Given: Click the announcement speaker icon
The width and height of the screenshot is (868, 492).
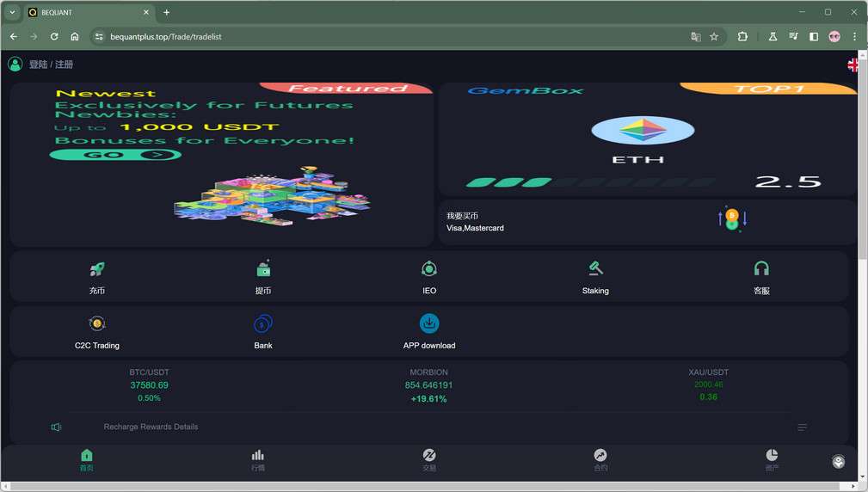Looking at the screenshot, I should point(56,427).
